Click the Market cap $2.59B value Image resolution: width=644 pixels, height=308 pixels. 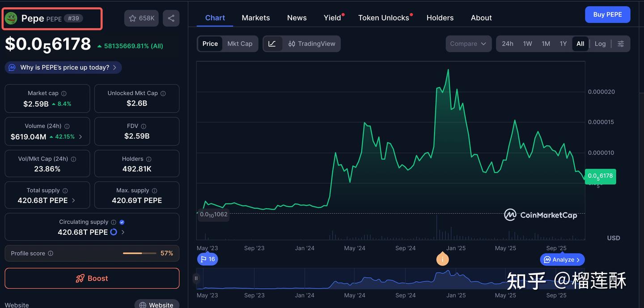36,104
